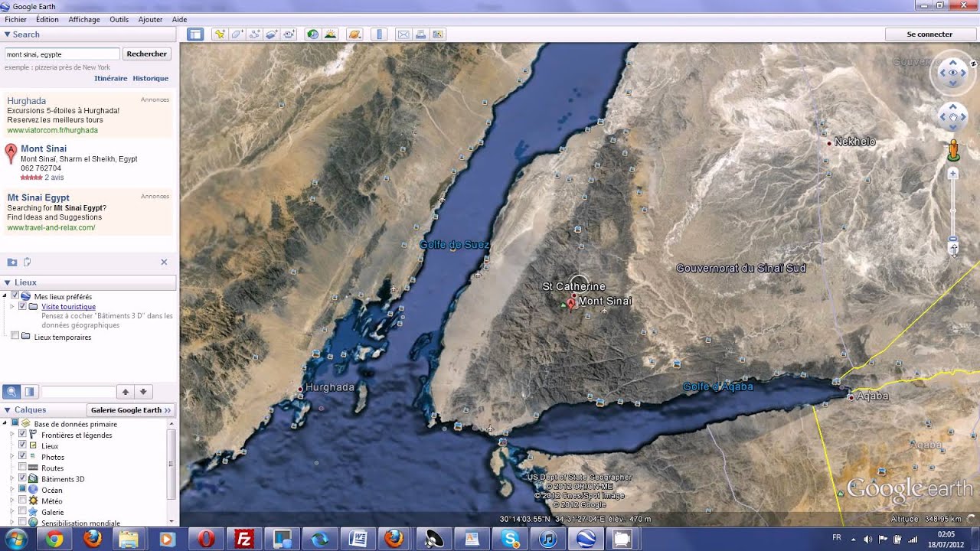980x551 pixels.
Task: Open Mont Sinai search result link
Action: tap(44, 148)
